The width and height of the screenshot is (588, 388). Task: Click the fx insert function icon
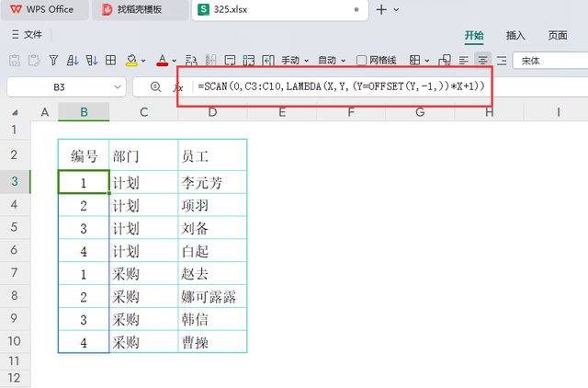pyautogui.click(x=178, y=87)
